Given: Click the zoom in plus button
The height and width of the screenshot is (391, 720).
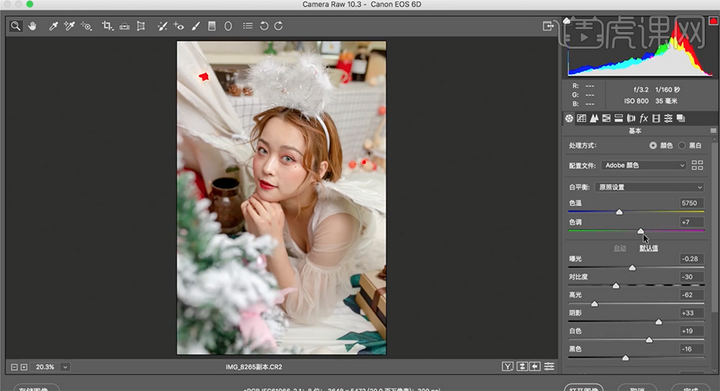Looking at the screenshot, I should 24,367.
